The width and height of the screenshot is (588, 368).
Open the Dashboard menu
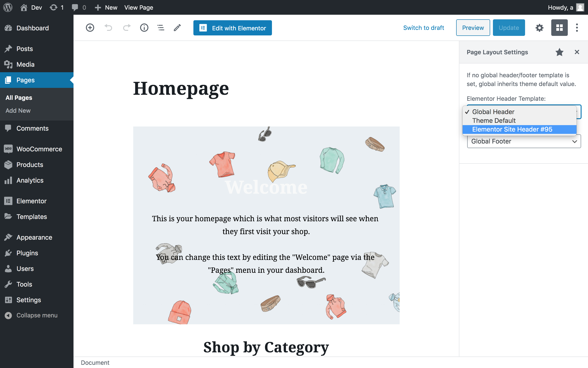click(x=37, y=28)
